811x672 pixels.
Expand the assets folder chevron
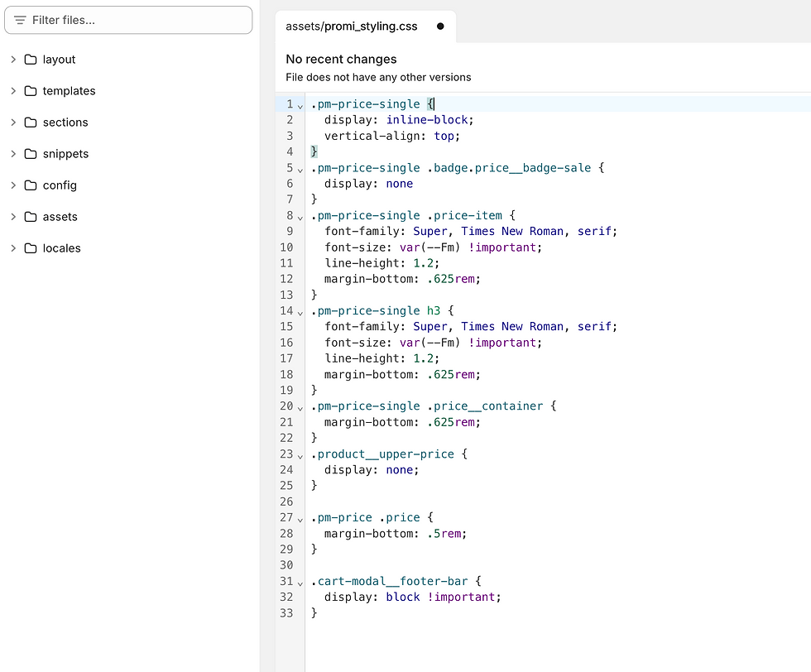(13, 217)
